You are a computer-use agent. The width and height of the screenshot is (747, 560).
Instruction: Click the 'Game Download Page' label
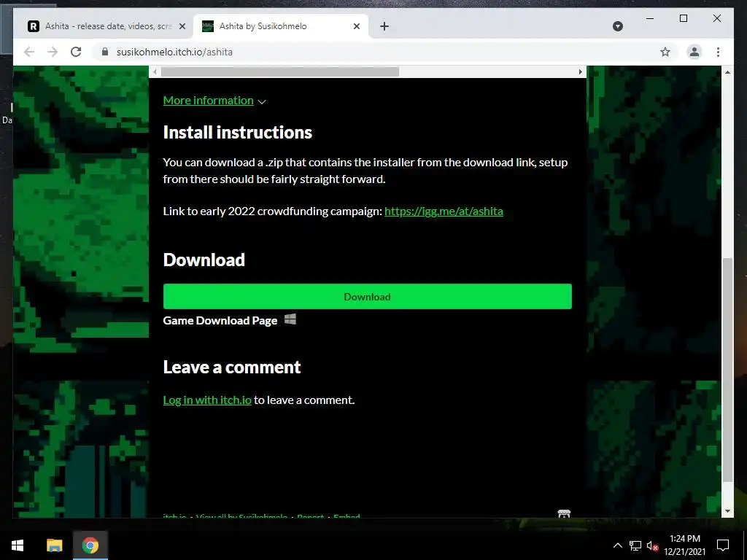pyautogui.click(x=220, y=321)
